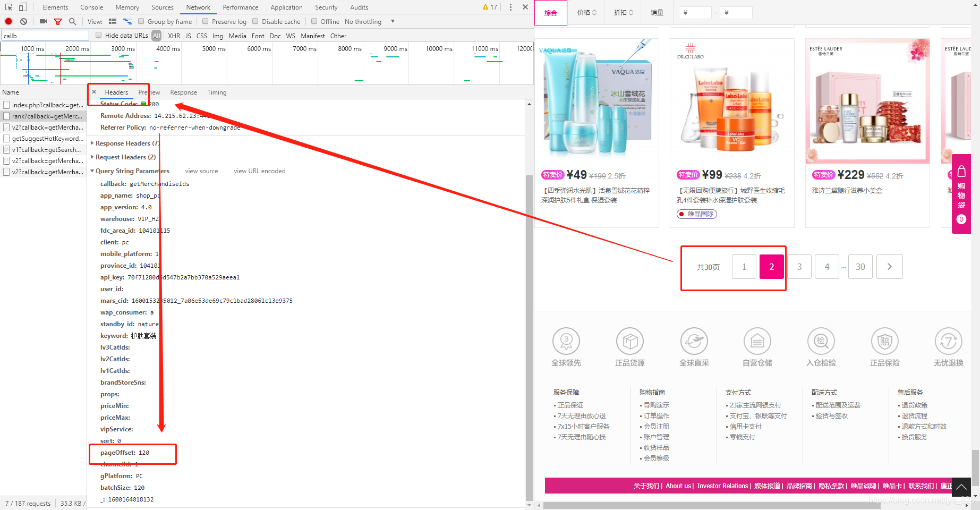Image resolution: width=980 pixels, height=510 pixels.
Task: Click the view URL encoded link
Action: tap(259, 171)
